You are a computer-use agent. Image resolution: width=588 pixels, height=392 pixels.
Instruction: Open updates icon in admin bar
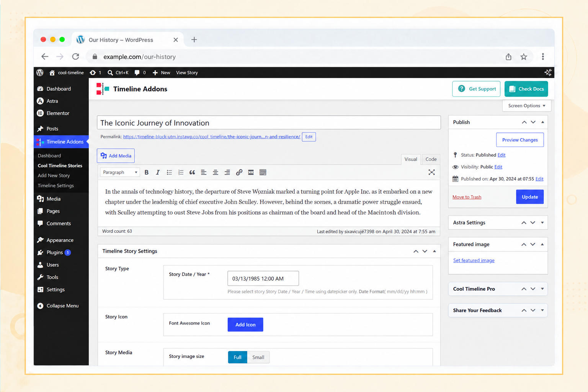click(x=95, y=72)
